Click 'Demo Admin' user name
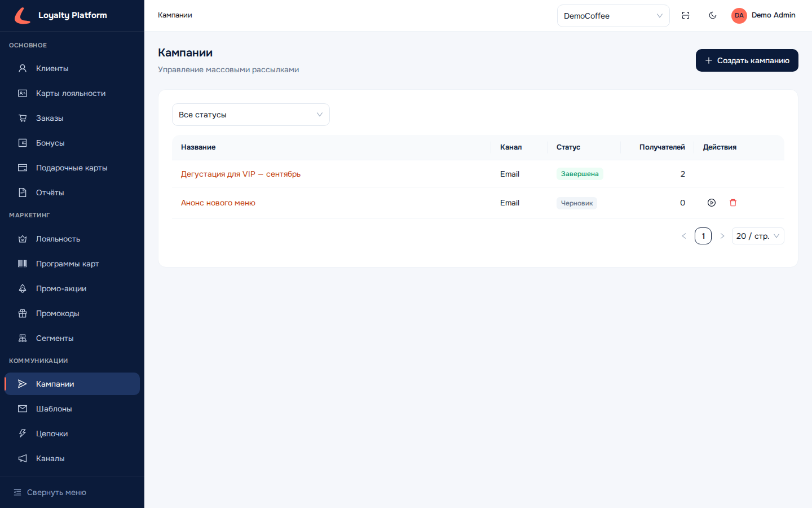Viewport: 812px width, 508px height. click(x=774, y=15)
